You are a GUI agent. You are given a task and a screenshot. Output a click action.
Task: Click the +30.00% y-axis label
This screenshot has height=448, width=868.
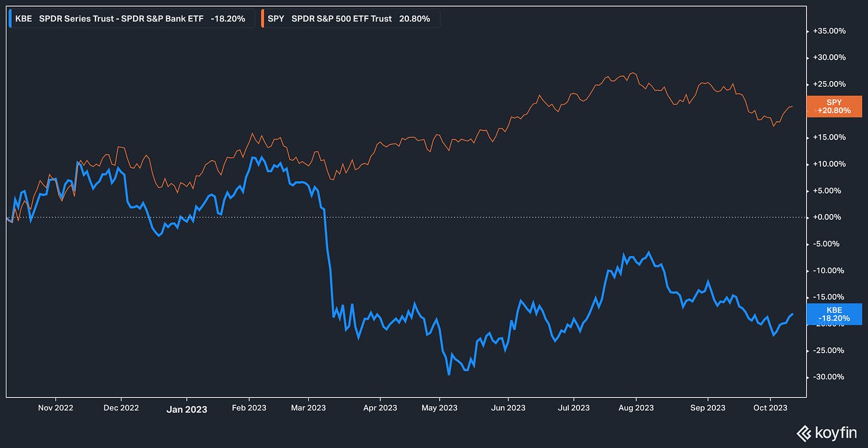pyautogui.click(x=829, y=58)
